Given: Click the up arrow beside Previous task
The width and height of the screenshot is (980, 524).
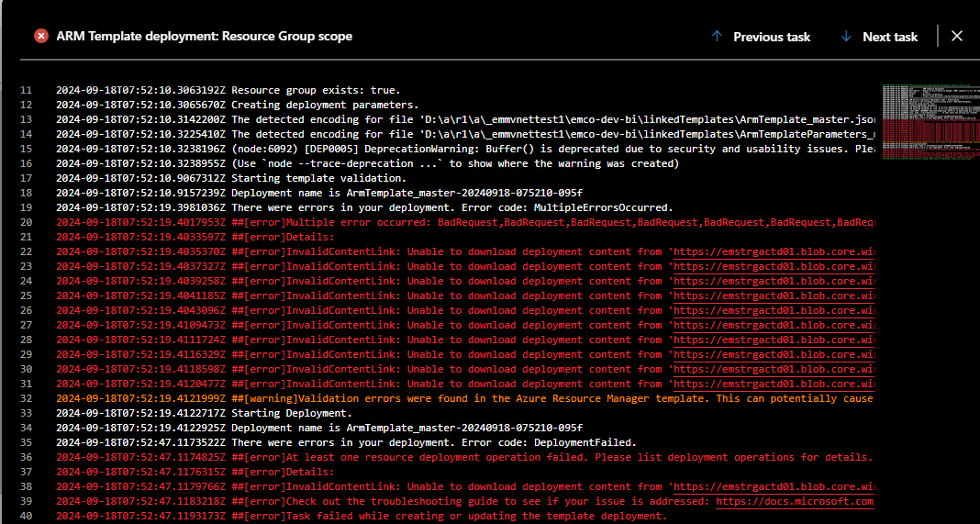Looking at the screenshot, I should (717, 37).
